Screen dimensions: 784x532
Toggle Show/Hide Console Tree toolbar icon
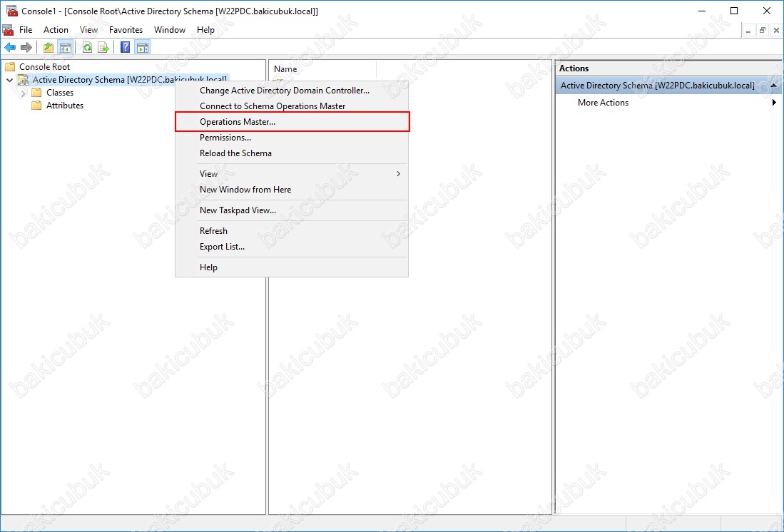(65, 48)
